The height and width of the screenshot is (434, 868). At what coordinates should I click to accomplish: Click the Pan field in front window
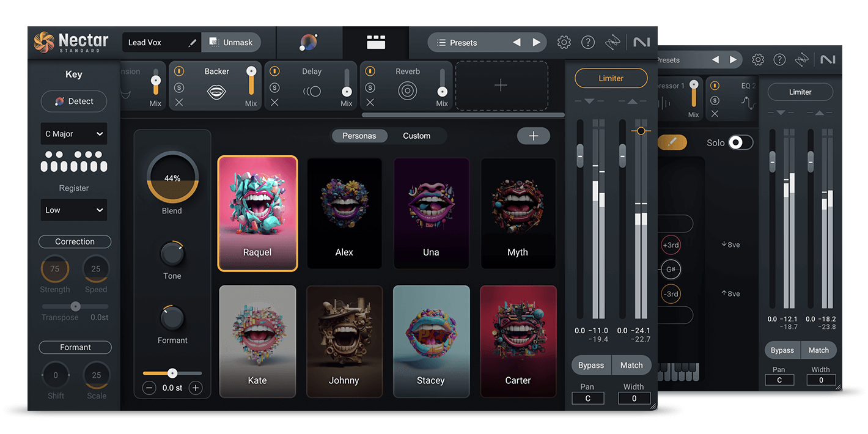(x=587, y=398)
